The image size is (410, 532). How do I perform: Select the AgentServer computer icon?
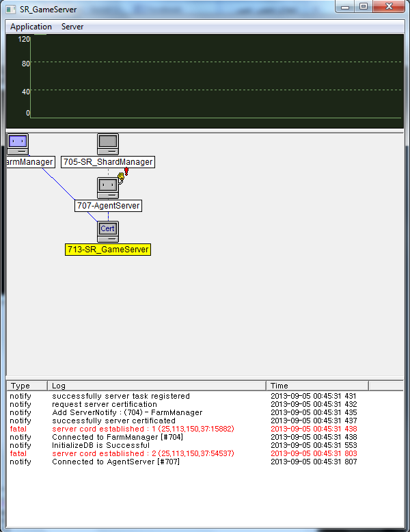pos(108,188)
